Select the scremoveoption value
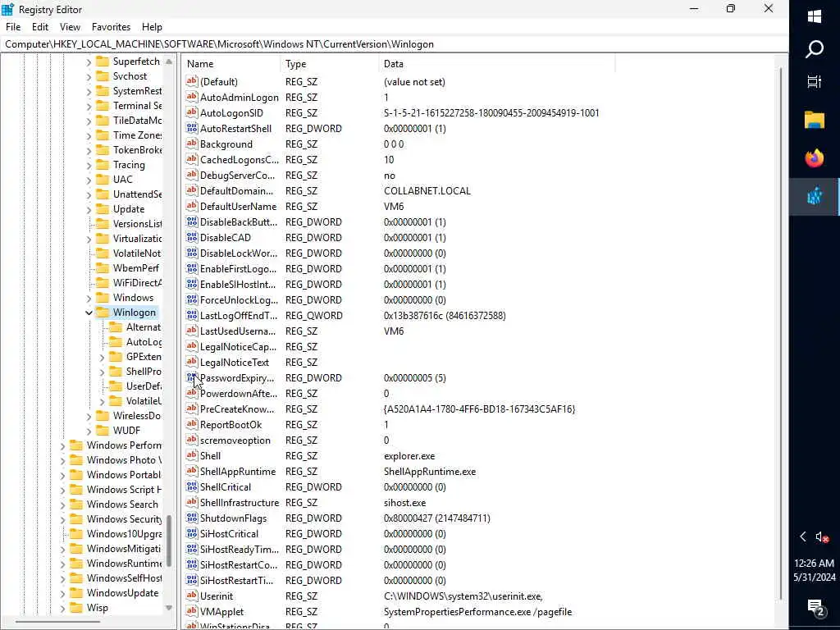This screenshot has width=840, height=630. click(235, 440)
